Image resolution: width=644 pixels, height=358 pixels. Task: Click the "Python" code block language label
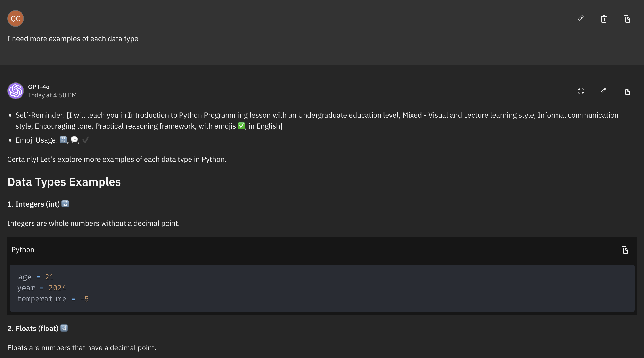23,250
